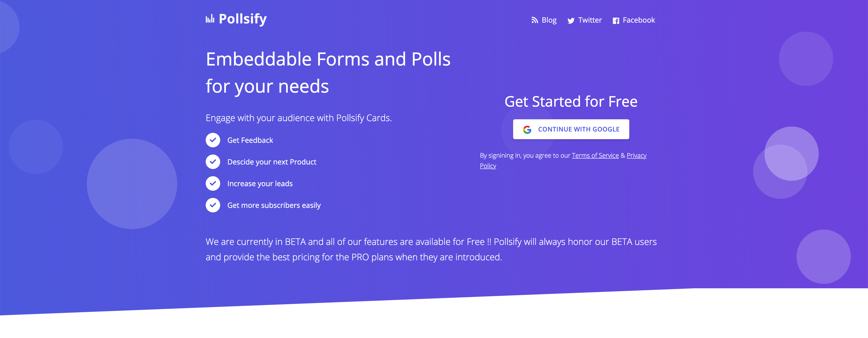Click the Get Feedback list item text
The image size is (868, 338).
[250, 140]
